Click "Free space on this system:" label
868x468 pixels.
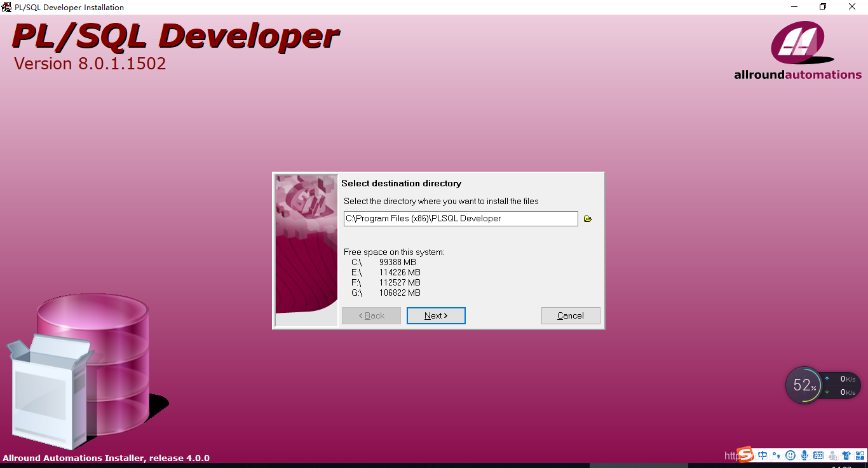click(x=394, y=252)
